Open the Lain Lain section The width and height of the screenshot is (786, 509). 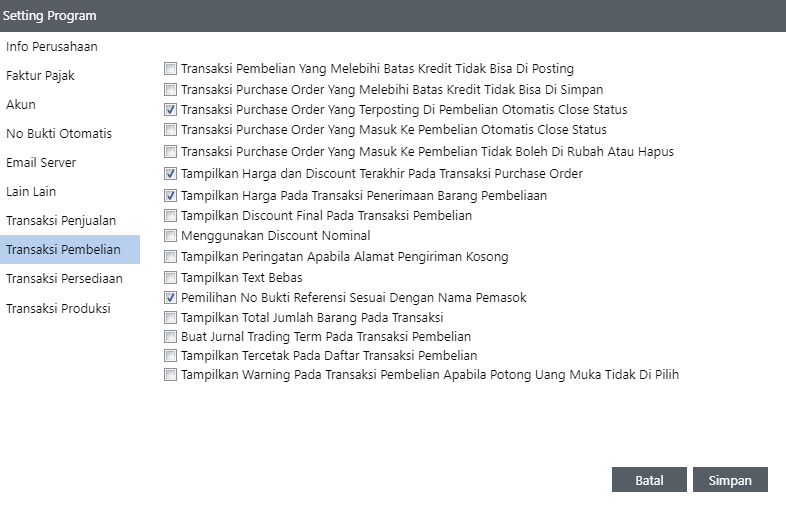tap(32, 192)
